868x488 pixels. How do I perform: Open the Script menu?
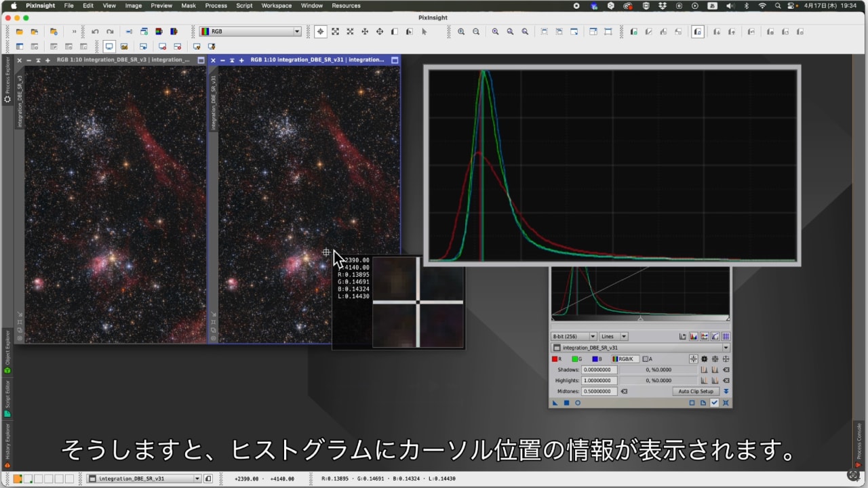pos(244,5)
